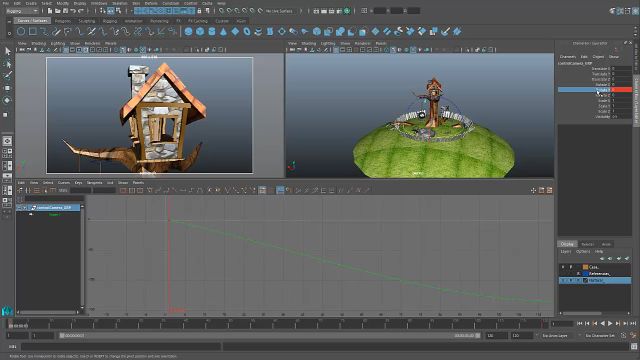Click the Visibility value field in Channel Box

621,116
